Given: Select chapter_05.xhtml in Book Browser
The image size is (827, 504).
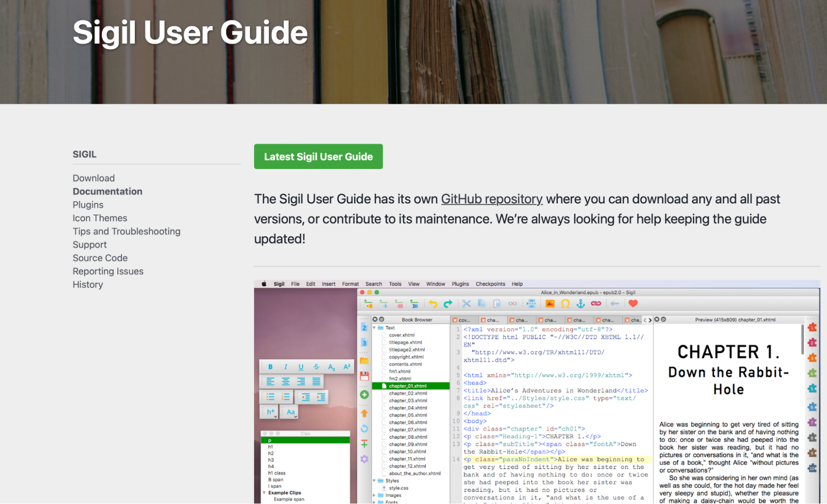Looking at the screenshot, I should (407, 415).
